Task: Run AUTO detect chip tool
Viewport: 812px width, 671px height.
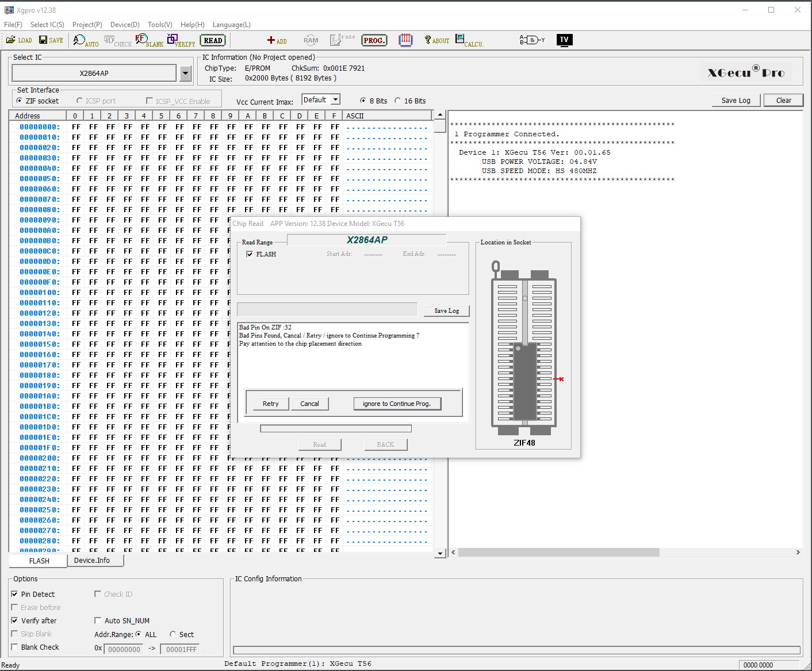Action: (86, 40)
